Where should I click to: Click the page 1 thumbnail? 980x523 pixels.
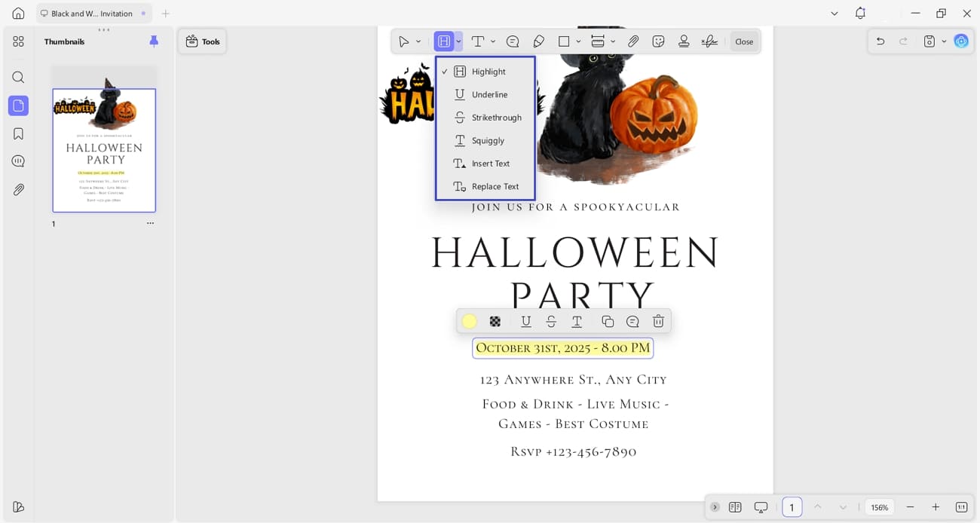coord(104,151)
